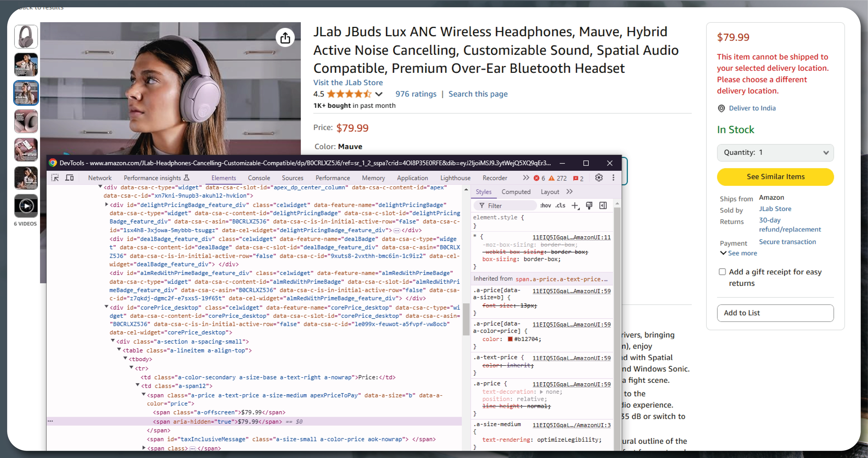This screenshot has height=458, width=868.
Task: Show more DevTools tabs chevron
Action: [x=526, y=178]
